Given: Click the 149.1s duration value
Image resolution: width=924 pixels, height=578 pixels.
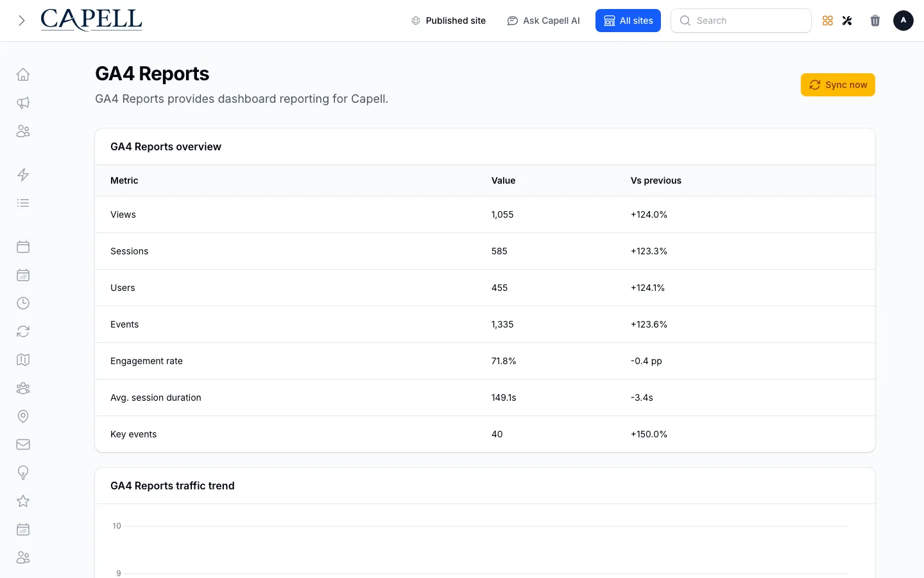Looking at the screenshot, I should click(504, 398).
